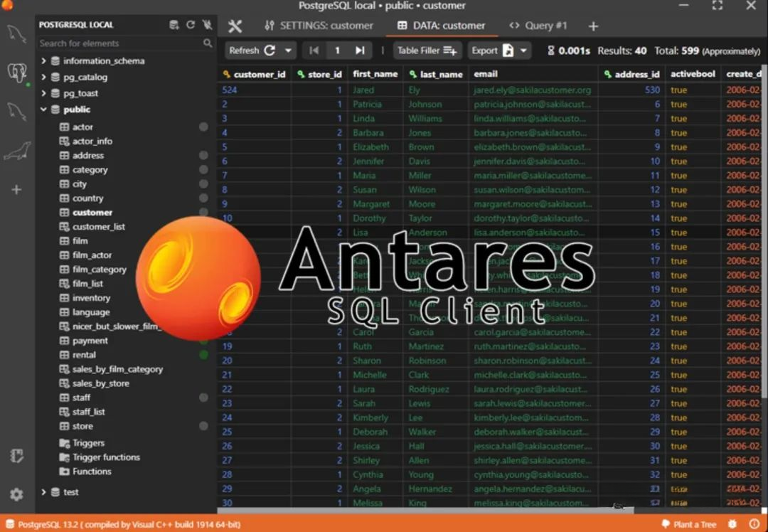Open the scratchpad notes icon in sidebar

(x=16, y=456)
